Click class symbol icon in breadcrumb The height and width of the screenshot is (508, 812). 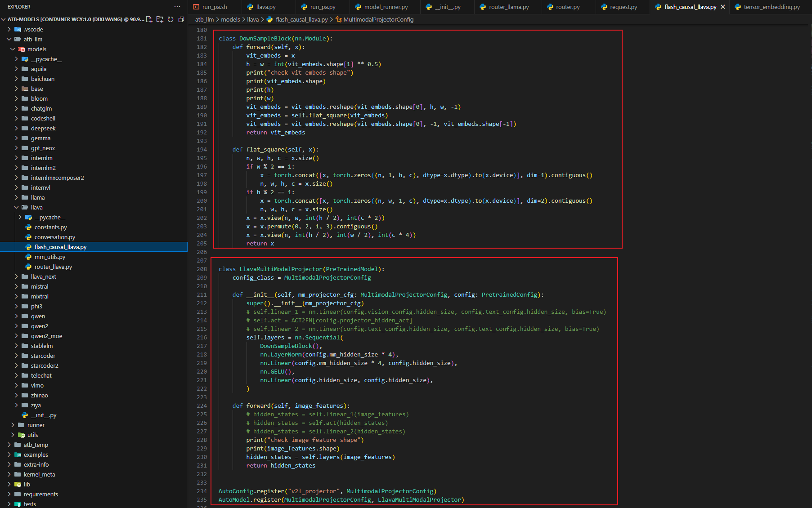tap(338, 19)
